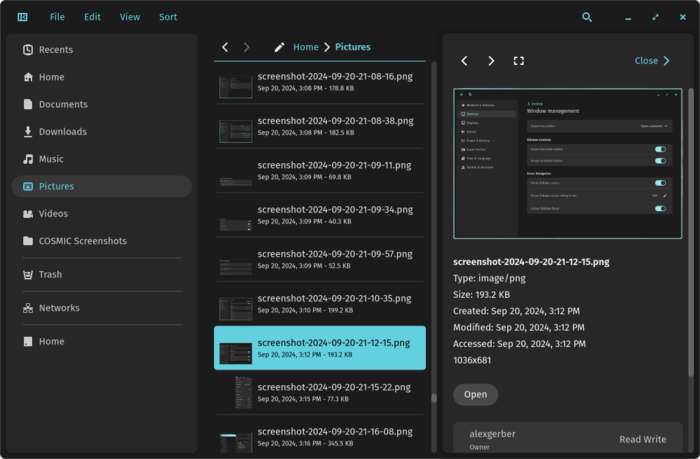700x459 pixels.
Task: Open the search magnifier icon
Action: pyautogui.click(x=587, y=17)
